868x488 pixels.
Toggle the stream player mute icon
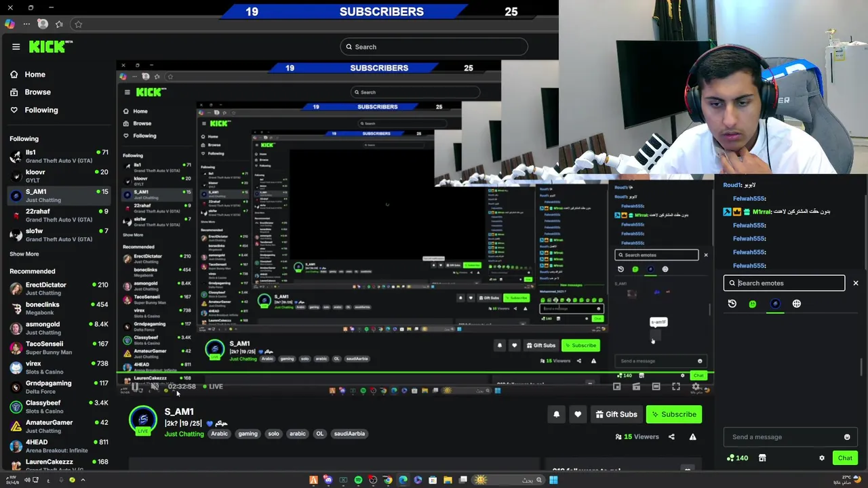coord(155,386)
